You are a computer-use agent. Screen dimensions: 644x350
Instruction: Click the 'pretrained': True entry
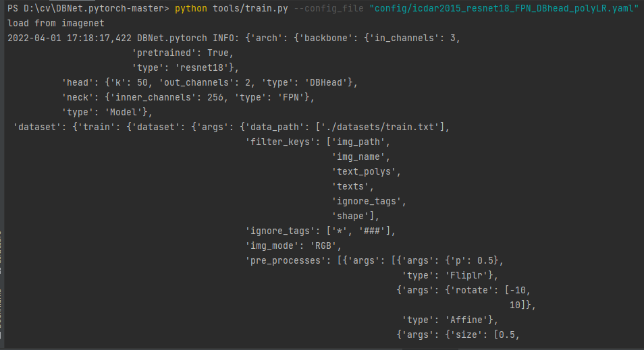click(x=182, y=53)
